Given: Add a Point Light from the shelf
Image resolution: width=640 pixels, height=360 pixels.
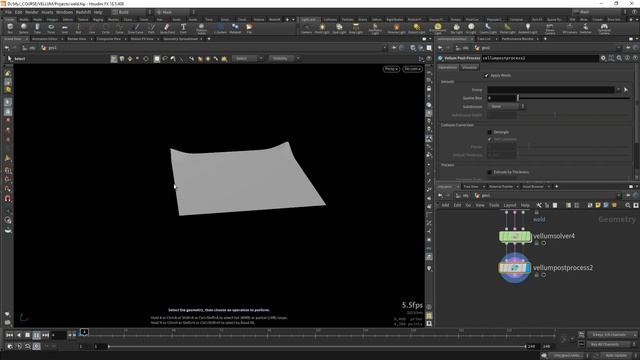Looking at the screenshot, I should click(322, 28).
